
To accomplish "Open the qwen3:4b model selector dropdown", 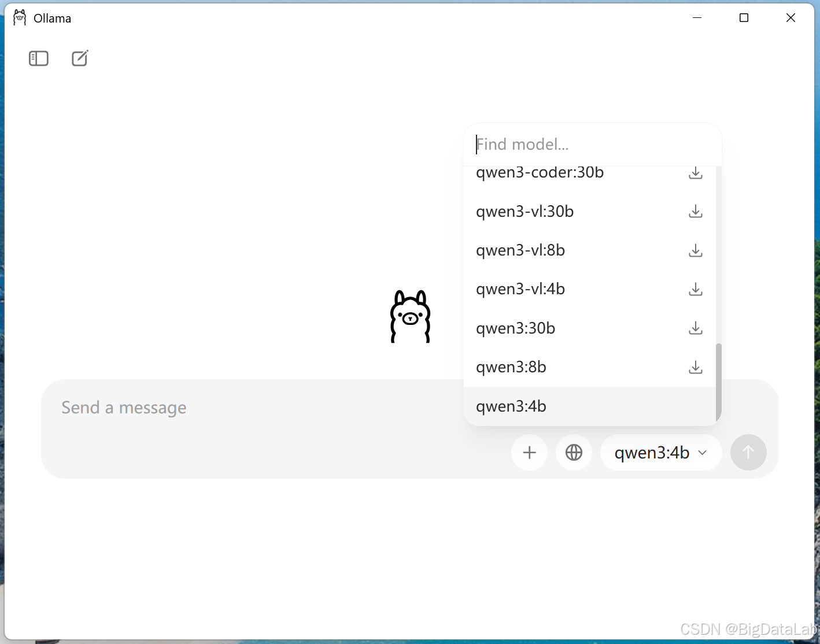I will (x=661, y=452).
